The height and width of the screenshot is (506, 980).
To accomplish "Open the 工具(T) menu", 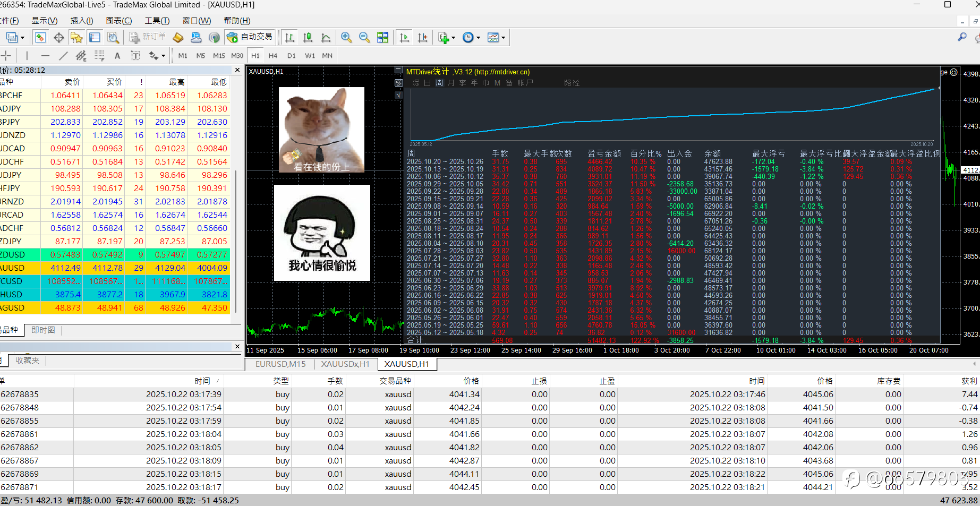I will tap(157, 21).
